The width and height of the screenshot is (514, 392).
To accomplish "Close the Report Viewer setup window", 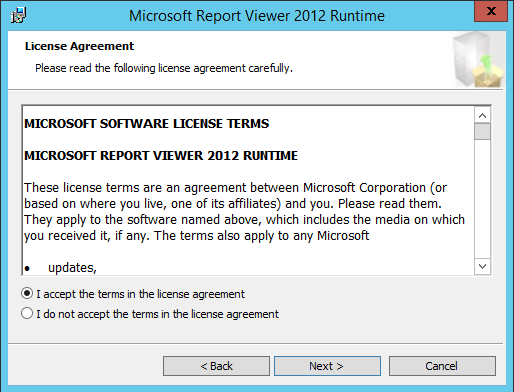I will pos(491,11).
